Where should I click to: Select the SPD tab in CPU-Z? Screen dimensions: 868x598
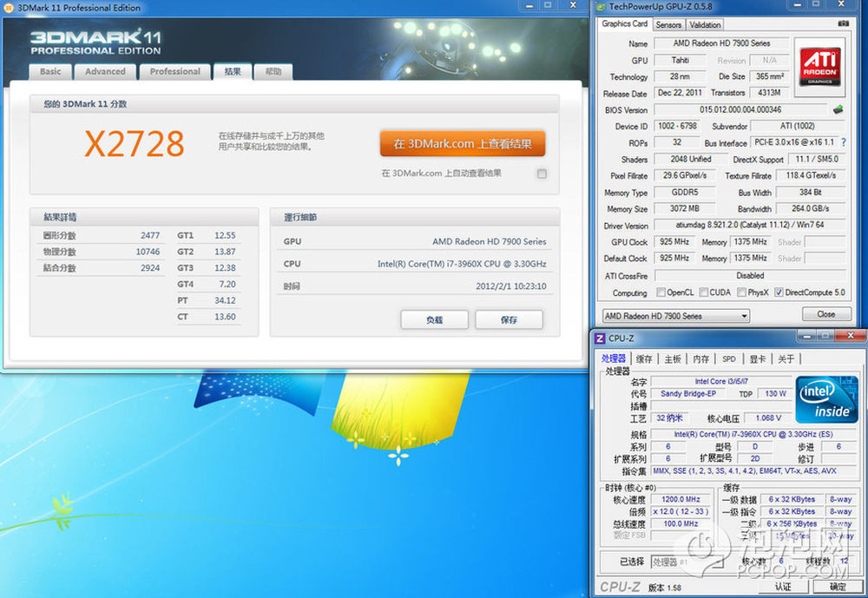pos(729,358)
